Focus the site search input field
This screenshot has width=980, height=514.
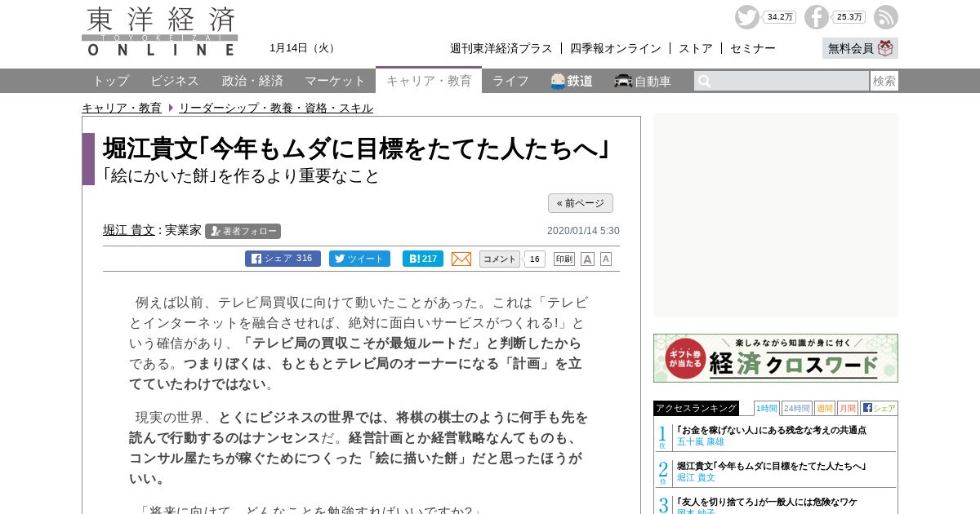tap(782, 81)
